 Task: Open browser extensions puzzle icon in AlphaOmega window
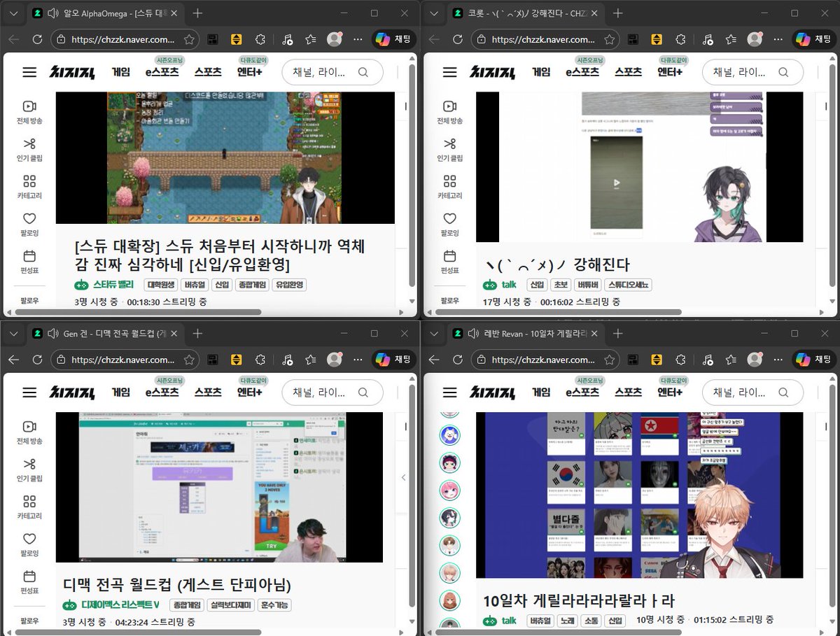click(260, 40)
